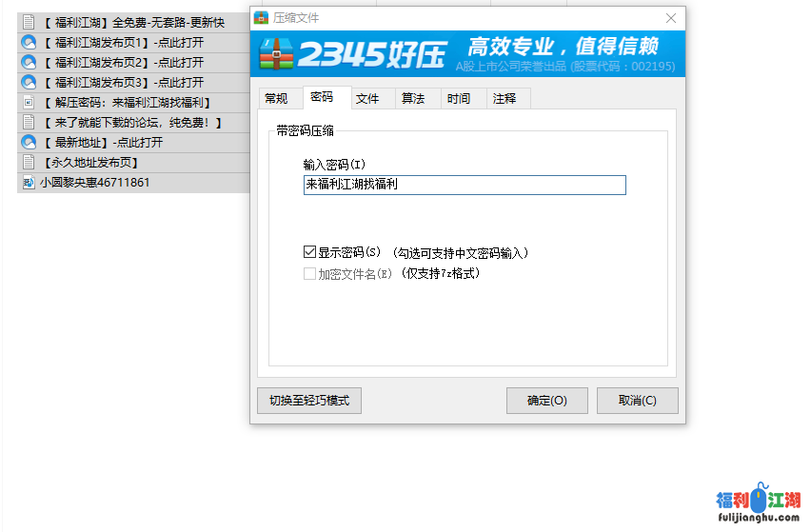
Task: Uncheck the 显示密码 checkbox
Action: pyautogui.click(x=309, y=252)
